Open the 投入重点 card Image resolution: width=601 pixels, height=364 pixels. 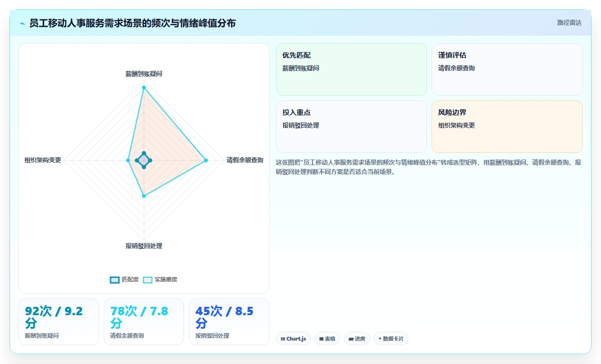coord(351,127)
